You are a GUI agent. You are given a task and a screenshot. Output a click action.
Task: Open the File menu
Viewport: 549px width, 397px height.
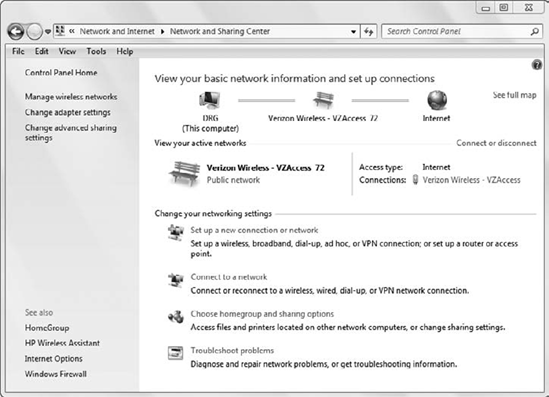[x=18, y=51]
